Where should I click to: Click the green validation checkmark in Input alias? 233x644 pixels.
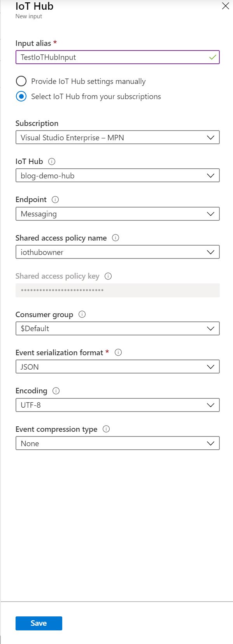[213, 57]
